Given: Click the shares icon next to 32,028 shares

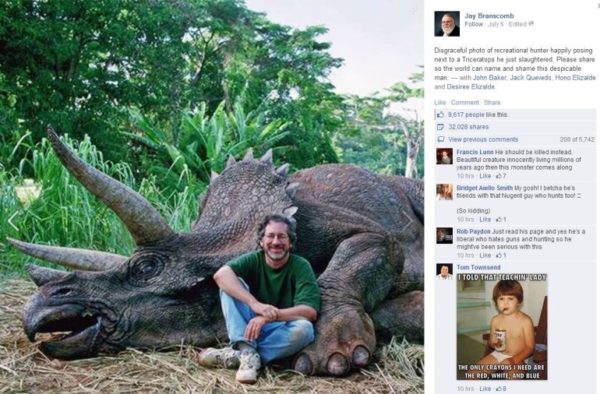Looking at the screenshot, I should [x=441, y=127].
